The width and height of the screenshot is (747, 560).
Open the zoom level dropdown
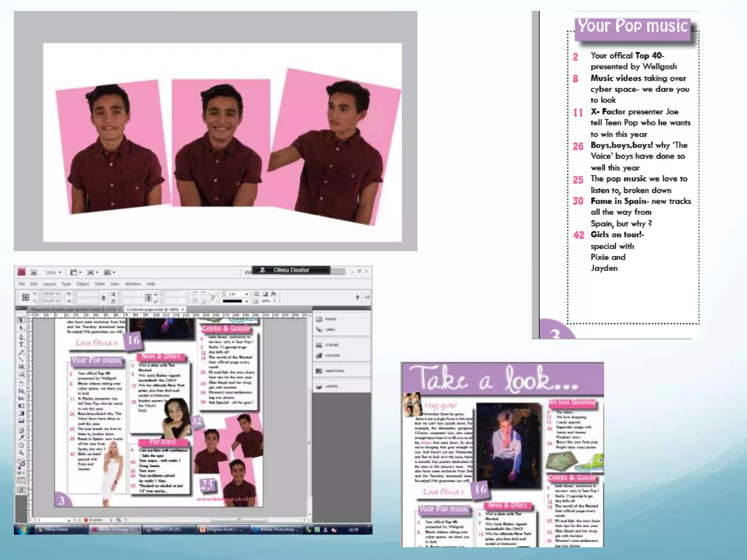pos(60,272)
